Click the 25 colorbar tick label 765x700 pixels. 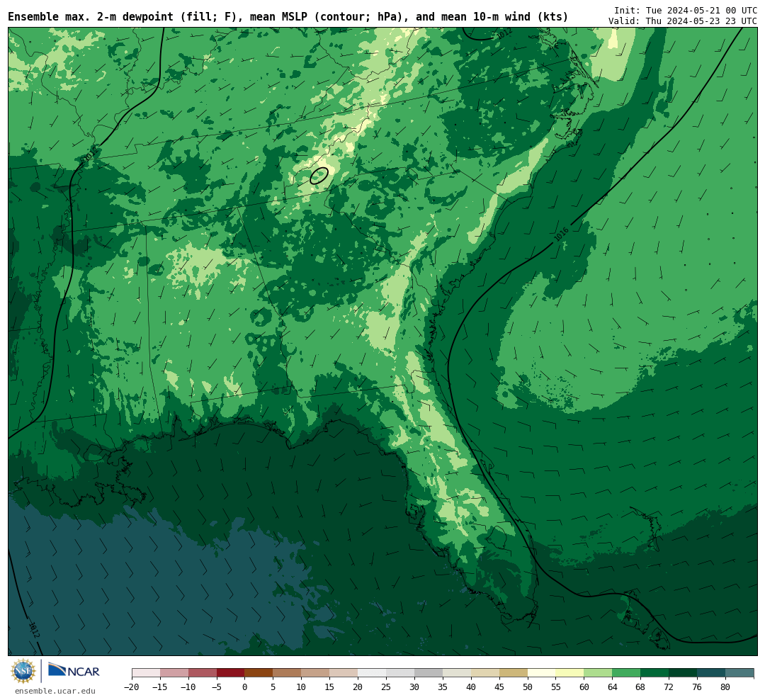[387, 687]
